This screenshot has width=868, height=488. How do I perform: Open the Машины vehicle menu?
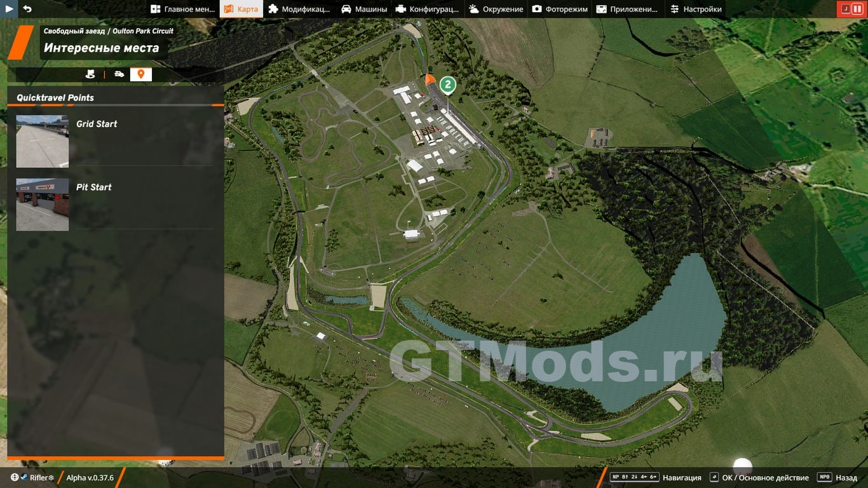(x=363, y=9)
